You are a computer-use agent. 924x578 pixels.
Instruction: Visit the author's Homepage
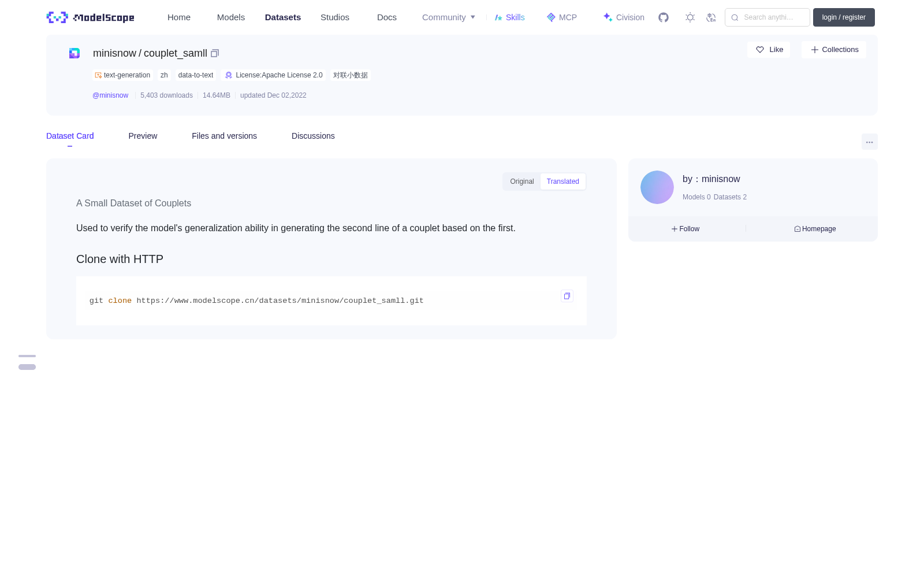pyautogui.click(x=815, y=229)
